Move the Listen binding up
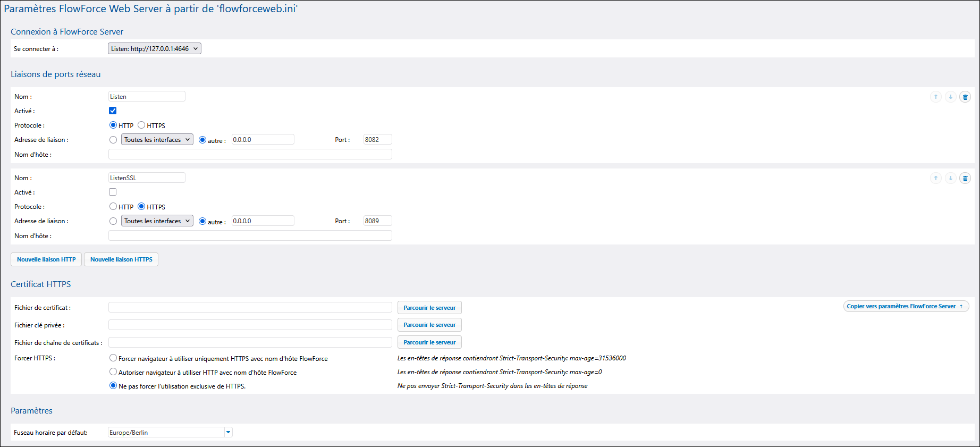The height and width of the screenshot is (447, 980). (x=935, y=97)
